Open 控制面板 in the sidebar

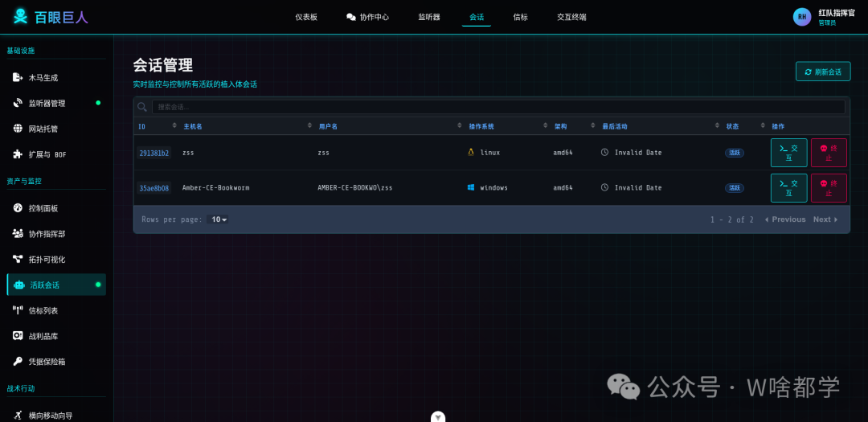click(x=56, y=208)
